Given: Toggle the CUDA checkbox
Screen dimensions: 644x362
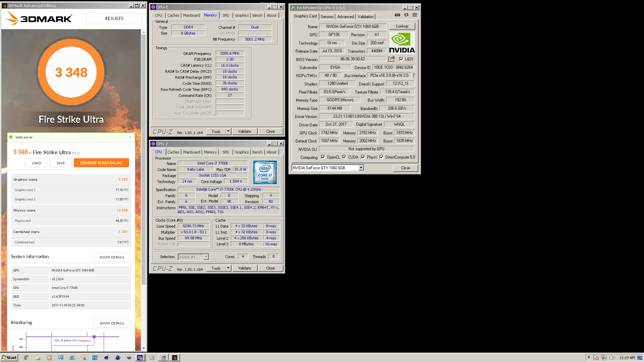Looking at the screenshot, I should 344,157.
